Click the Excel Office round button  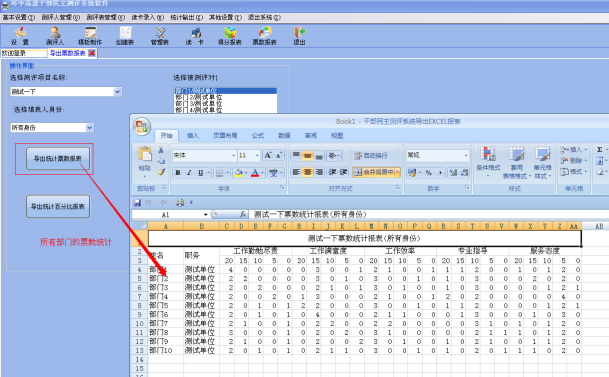[141, 127]
